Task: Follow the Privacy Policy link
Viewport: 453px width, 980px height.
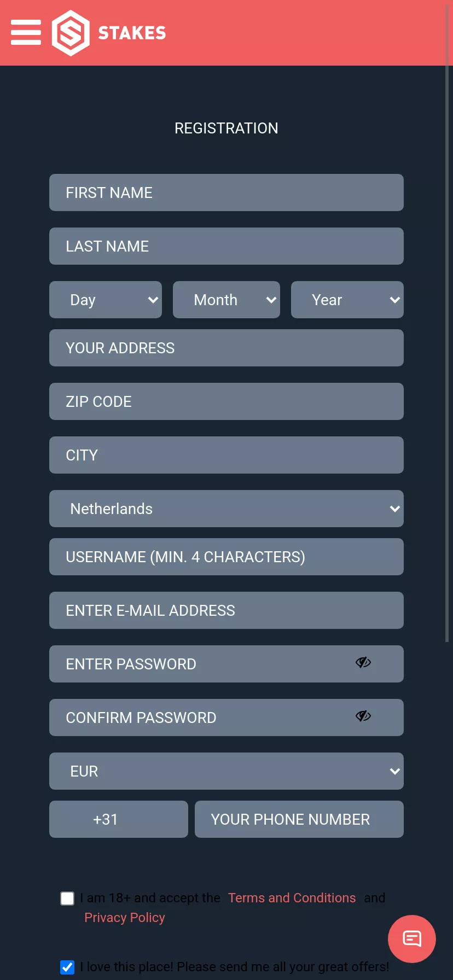Action: 125,918
